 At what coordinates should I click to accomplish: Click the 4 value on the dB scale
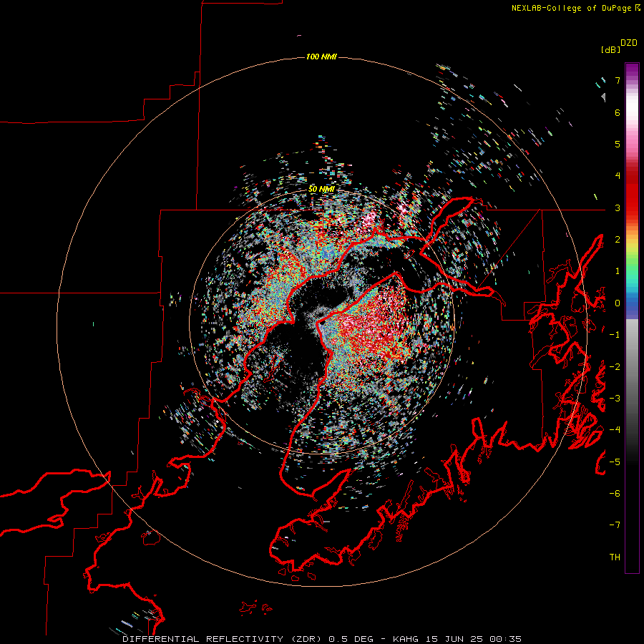tap(618, 176)
